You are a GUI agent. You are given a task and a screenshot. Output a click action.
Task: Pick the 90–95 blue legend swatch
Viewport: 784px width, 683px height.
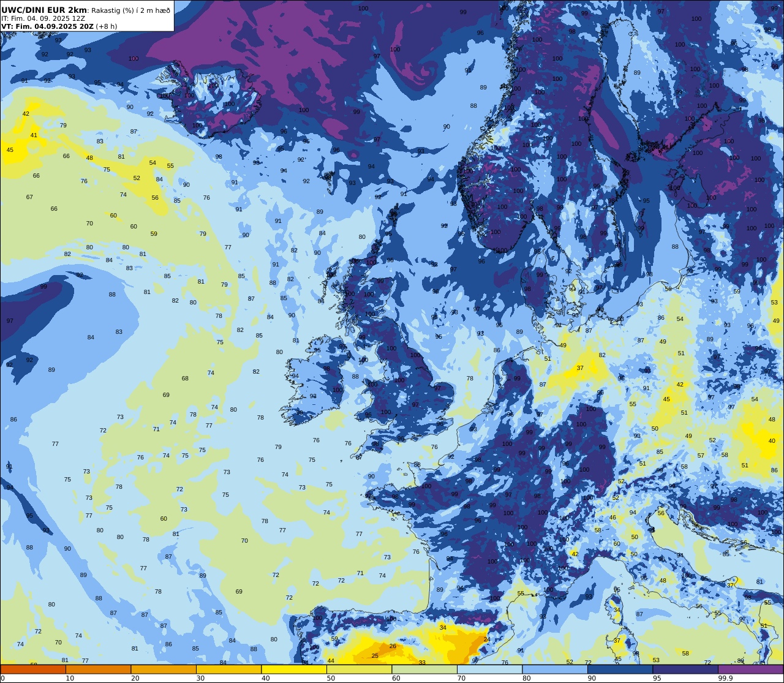[x=620, y=669]
